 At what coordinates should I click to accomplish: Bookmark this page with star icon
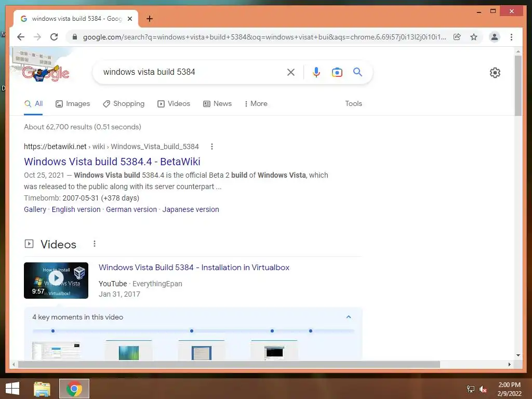(x=474, y=37)
